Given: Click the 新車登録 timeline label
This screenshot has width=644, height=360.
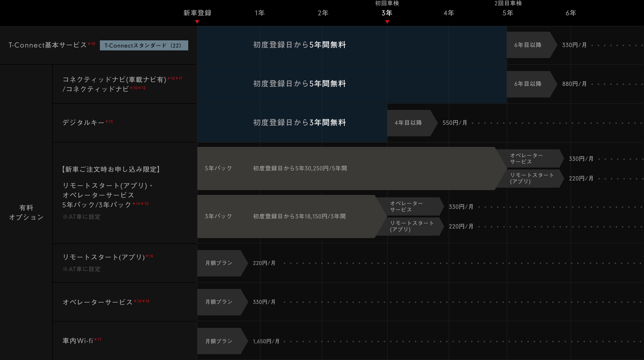Looking at the screenshot, I should [x=197, y=13].
